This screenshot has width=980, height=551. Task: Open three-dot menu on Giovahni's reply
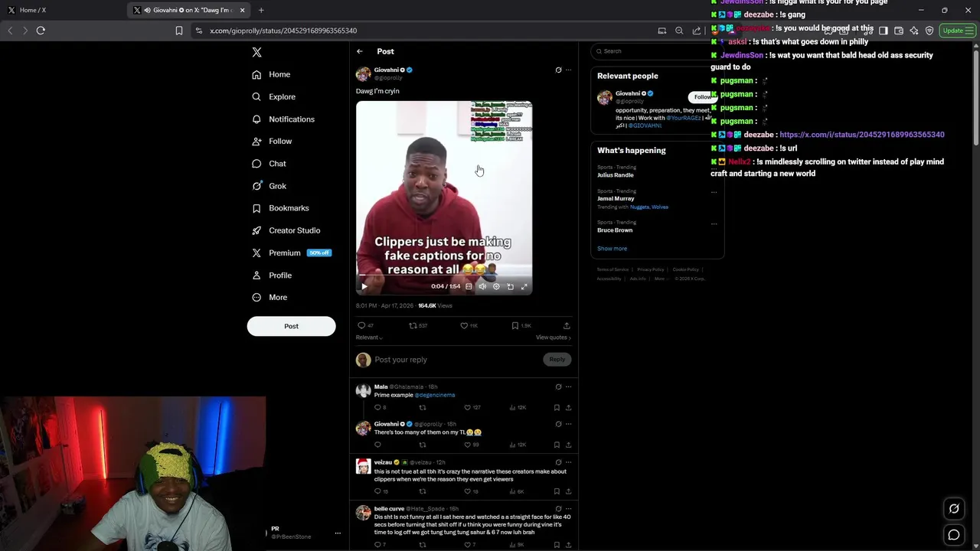pos(568,424)
